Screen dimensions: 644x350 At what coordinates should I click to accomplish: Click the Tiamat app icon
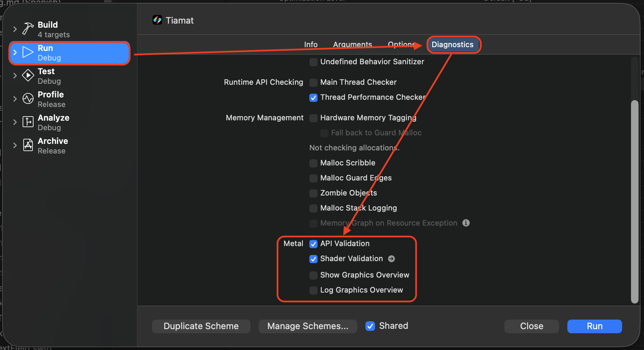point(157,20)
